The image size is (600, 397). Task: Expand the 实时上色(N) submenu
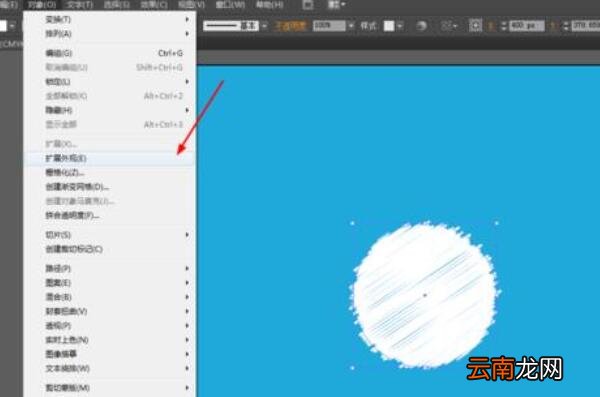(110, 340)
